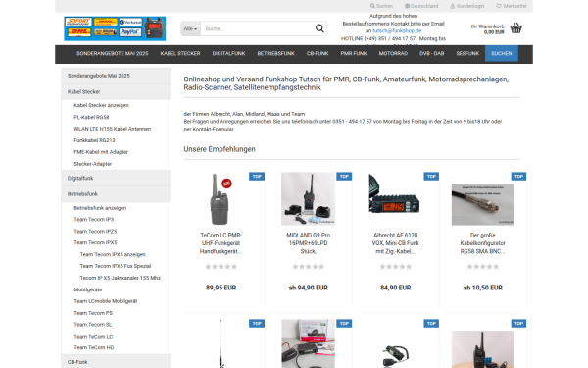Open Stecker-Adapter sidebar link
588x368 pixels.
[x=93, y=164]
